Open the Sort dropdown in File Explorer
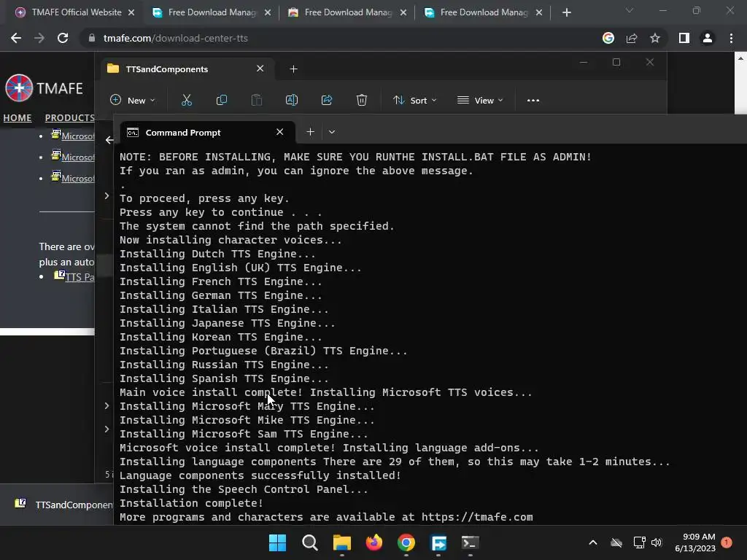The image size is (747, 560). [414, 100]
